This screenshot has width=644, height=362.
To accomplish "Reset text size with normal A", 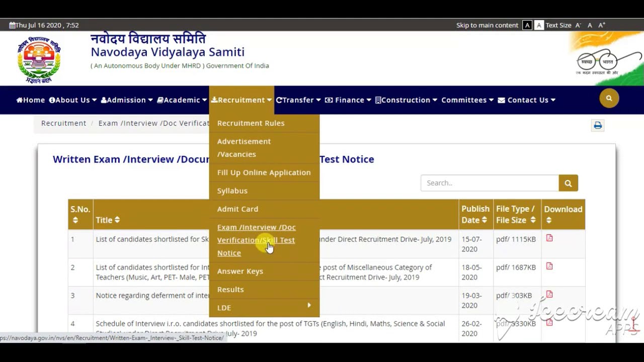I will click(x=590, y=25).
